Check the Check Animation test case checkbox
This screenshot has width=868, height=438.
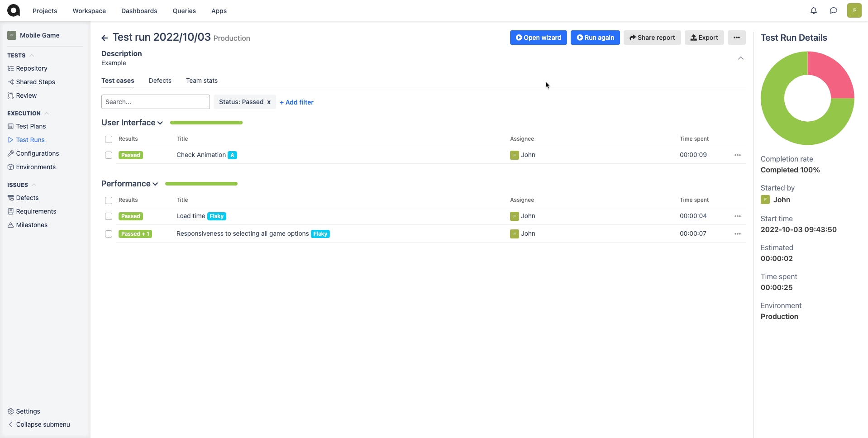109,155
